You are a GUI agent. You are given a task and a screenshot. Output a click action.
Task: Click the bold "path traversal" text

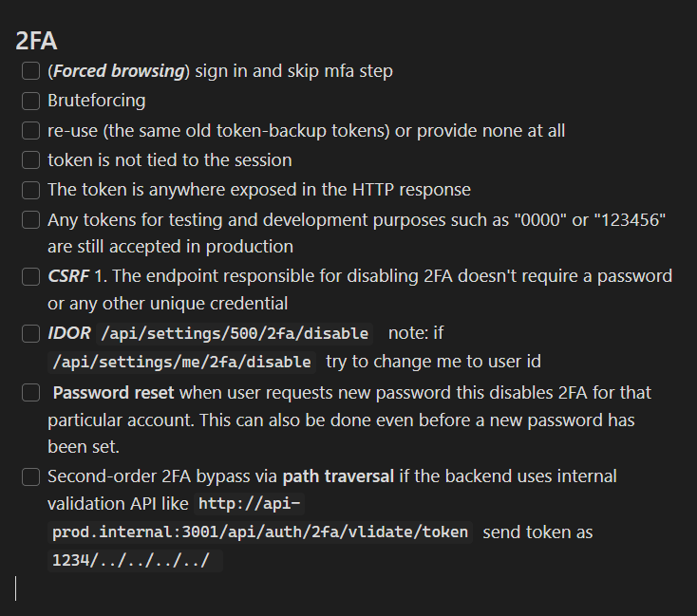[338, 476]
